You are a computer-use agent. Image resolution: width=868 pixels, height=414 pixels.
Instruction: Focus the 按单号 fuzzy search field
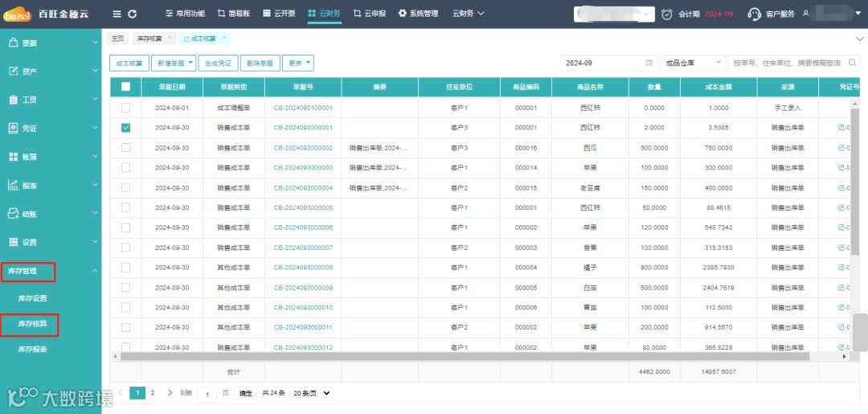pos(787,63)
